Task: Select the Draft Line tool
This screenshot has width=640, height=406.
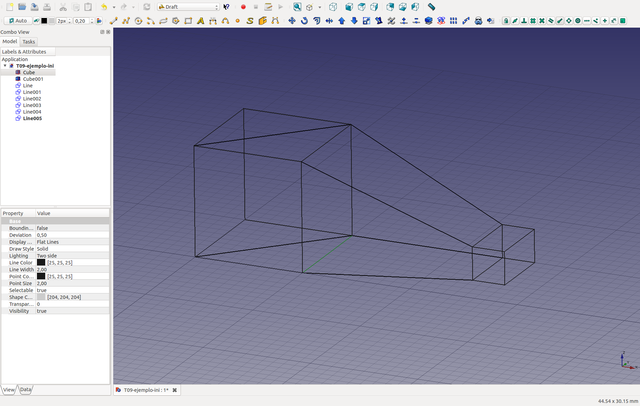Action: coord(113,20)
